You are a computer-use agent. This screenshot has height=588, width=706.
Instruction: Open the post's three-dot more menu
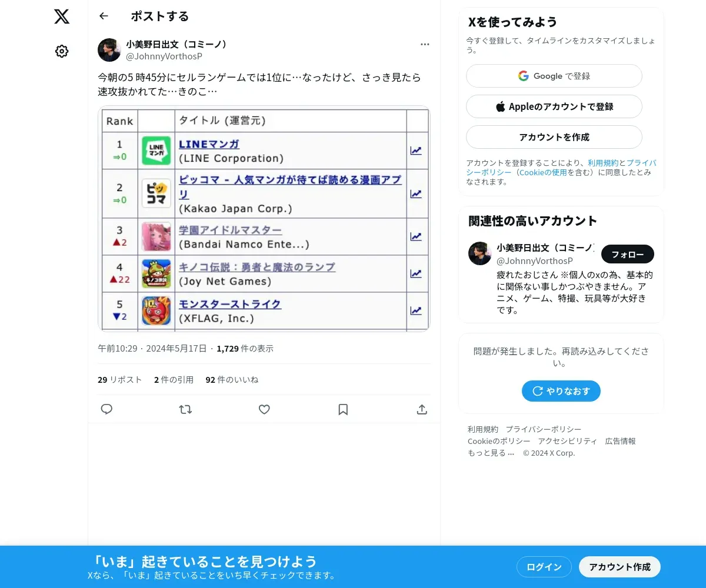425,45
